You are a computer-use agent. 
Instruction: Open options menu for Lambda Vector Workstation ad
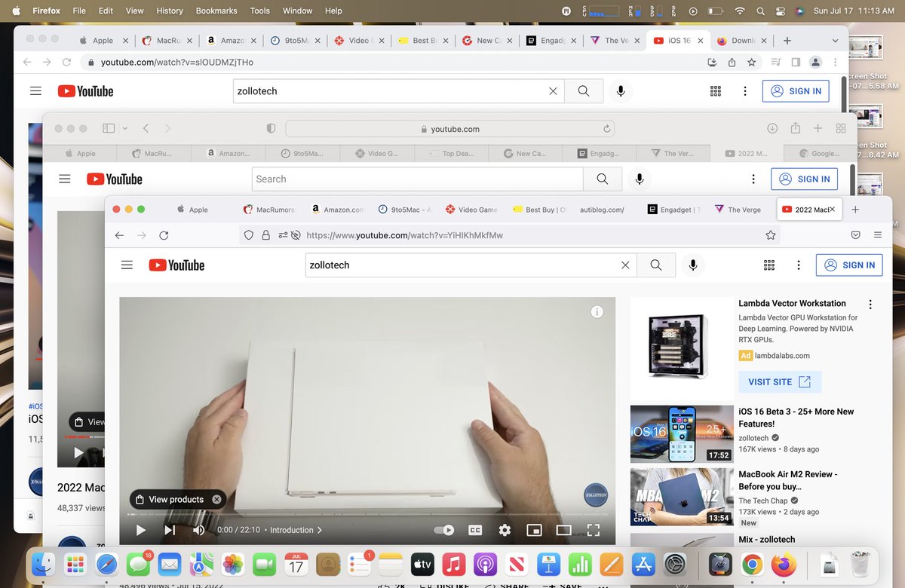coord(870,305)
